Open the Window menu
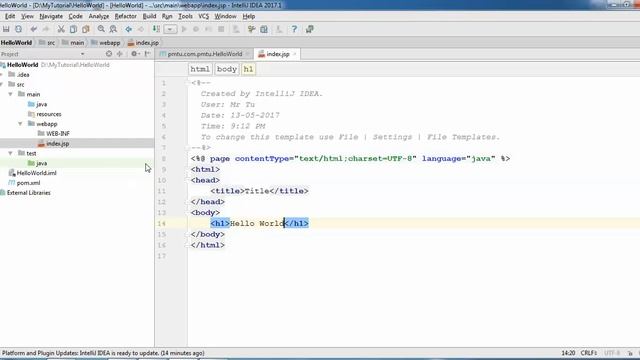 (x=225, y=16)
